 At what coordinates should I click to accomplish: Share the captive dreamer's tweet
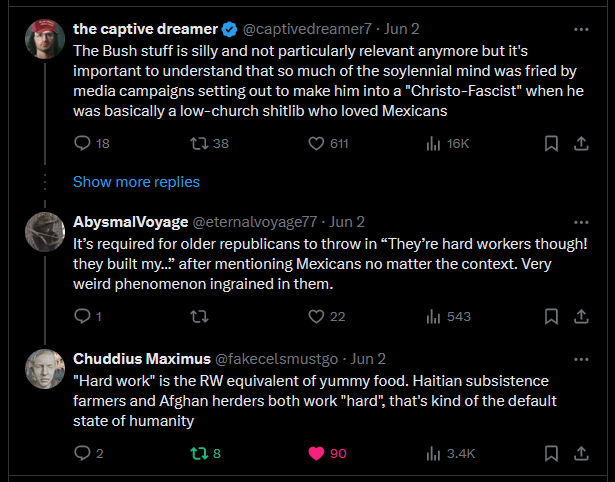pos(579,144)
